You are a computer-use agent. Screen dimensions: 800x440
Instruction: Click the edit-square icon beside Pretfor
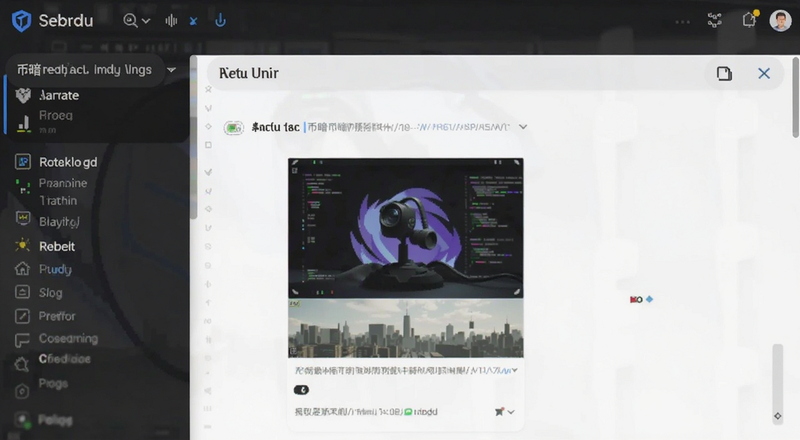tap(22, 316)
